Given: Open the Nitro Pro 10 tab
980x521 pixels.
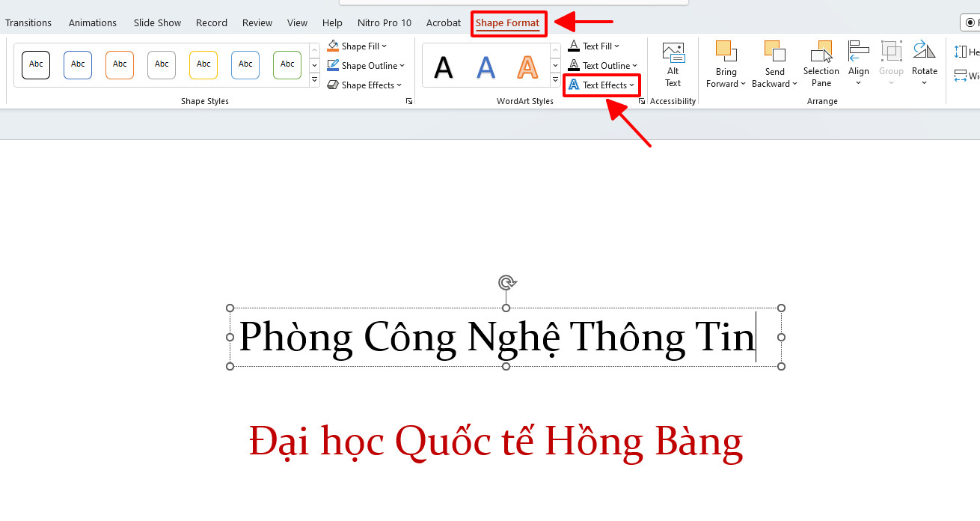Looking at the screenshot, I should (385, 23).
